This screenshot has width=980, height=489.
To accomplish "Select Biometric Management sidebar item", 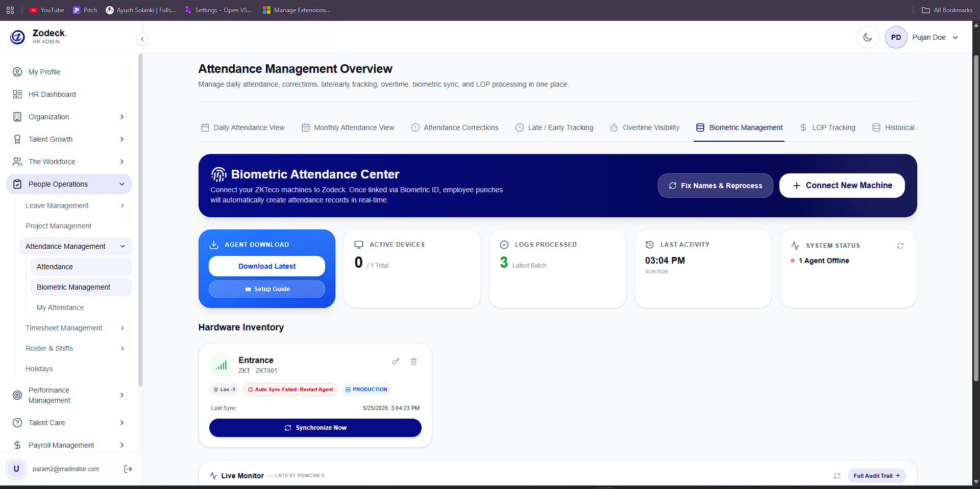I will click(x=81, y=287).
